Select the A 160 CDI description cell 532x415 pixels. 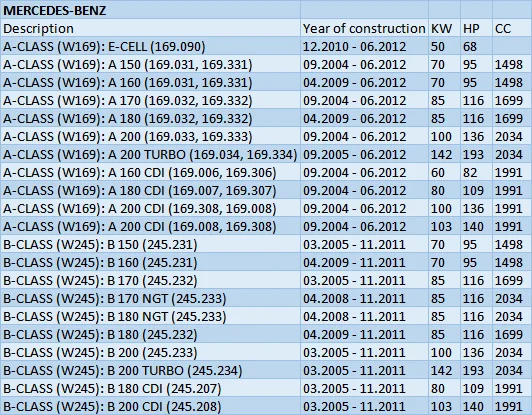[x=150, y=172]
